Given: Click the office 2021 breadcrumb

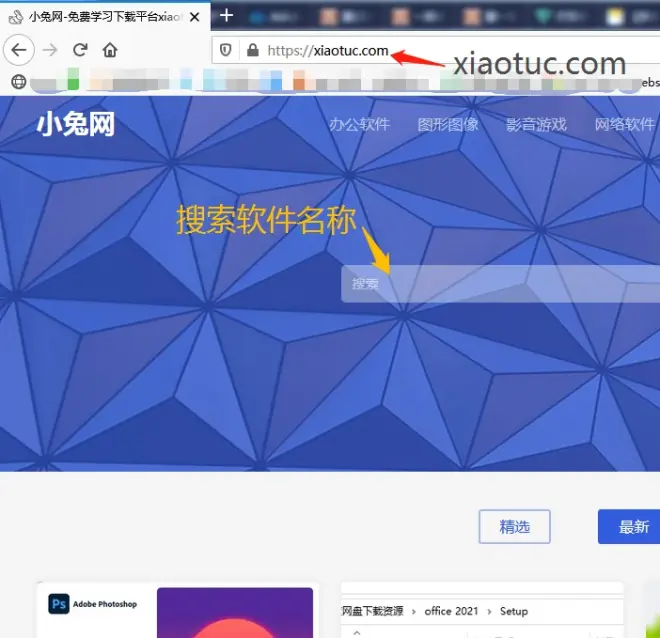Looking at the screenshot, I should tap(451, 611).
